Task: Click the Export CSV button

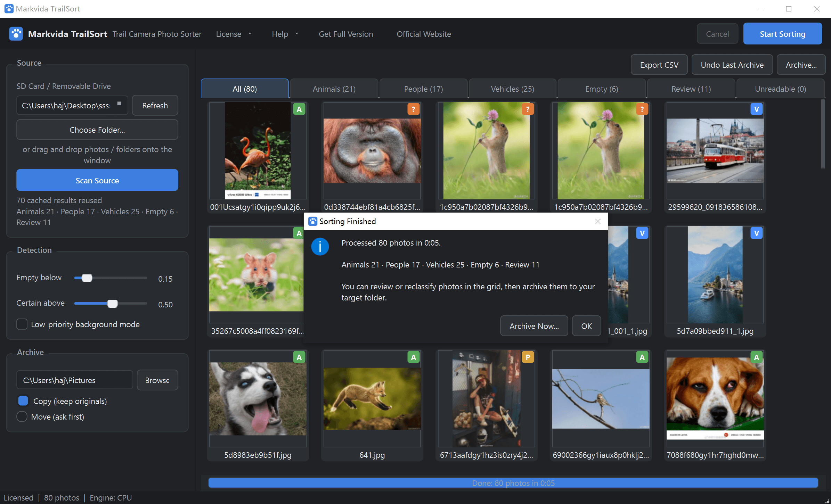Action: (659, 65)
